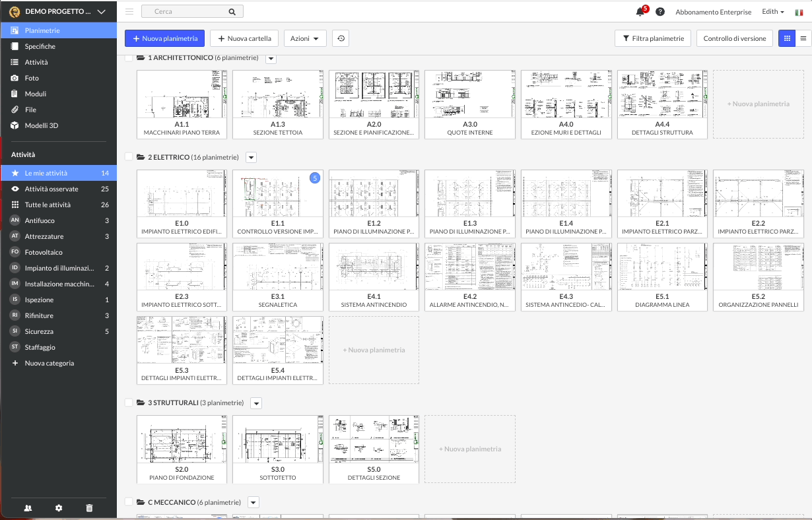Click into the Cerca search field
Screen dimensions: 812x520
point(192,12)
